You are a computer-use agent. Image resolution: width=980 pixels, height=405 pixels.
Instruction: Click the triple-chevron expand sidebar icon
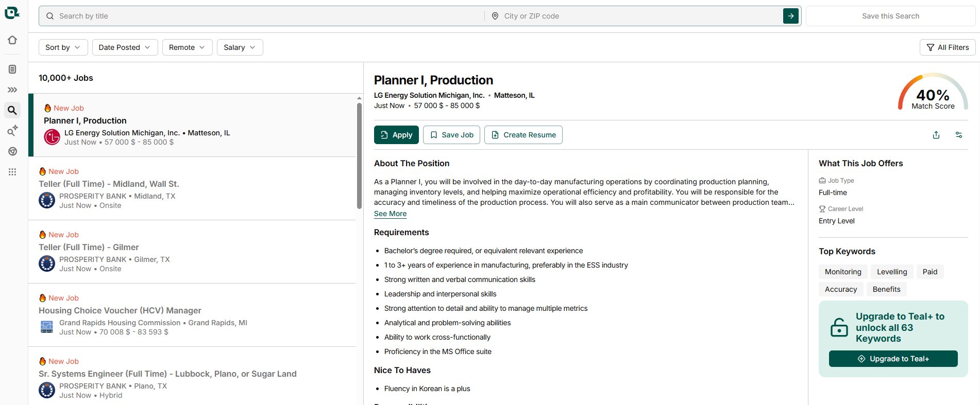tap(12, 90)
